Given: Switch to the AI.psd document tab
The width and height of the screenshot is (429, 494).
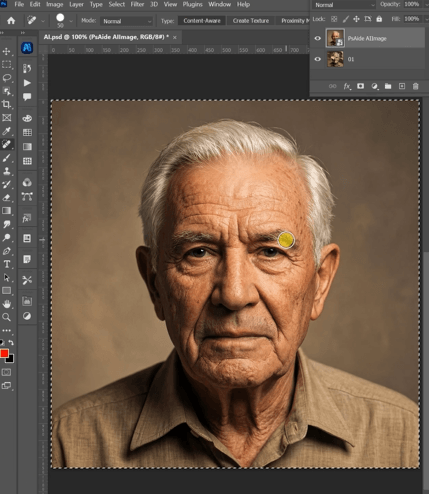Looking at the screenshot, I should coord(106,37).
